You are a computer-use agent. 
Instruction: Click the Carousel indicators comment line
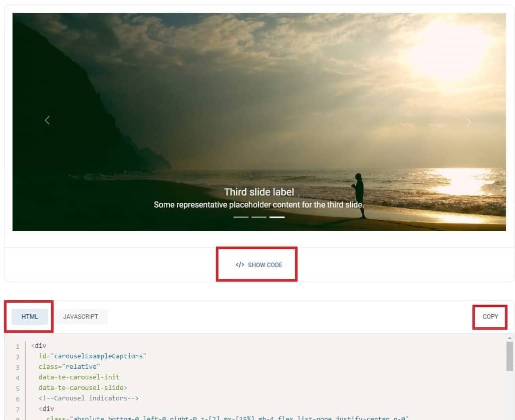[x=89, y=398]
